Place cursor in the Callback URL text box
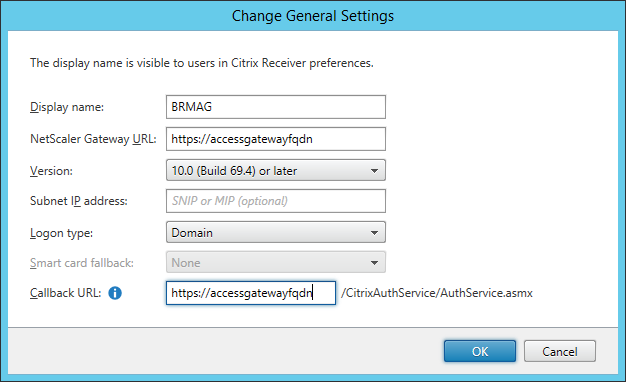The width and height of the screenshot is (626, 382). [251, 293]
